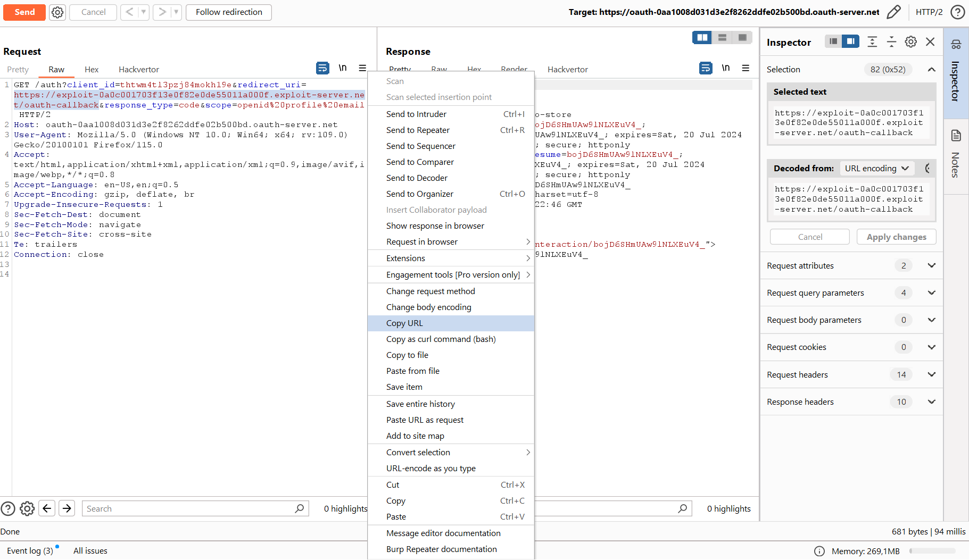
Task: Open help icon next to HTTP/2
Action: click(x=958, y=12)
